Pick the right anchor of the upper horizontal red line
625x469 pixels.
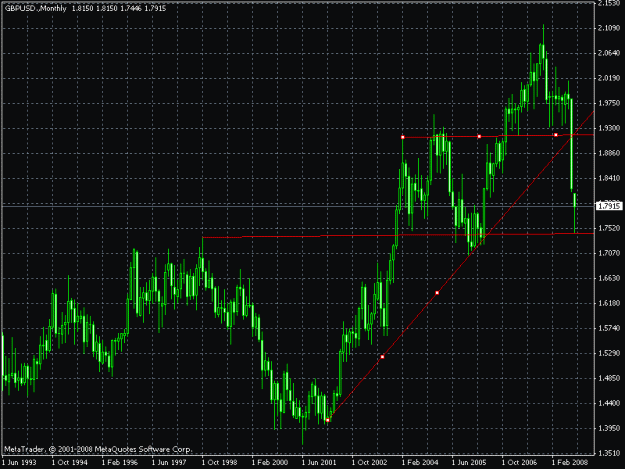point(556,135)
